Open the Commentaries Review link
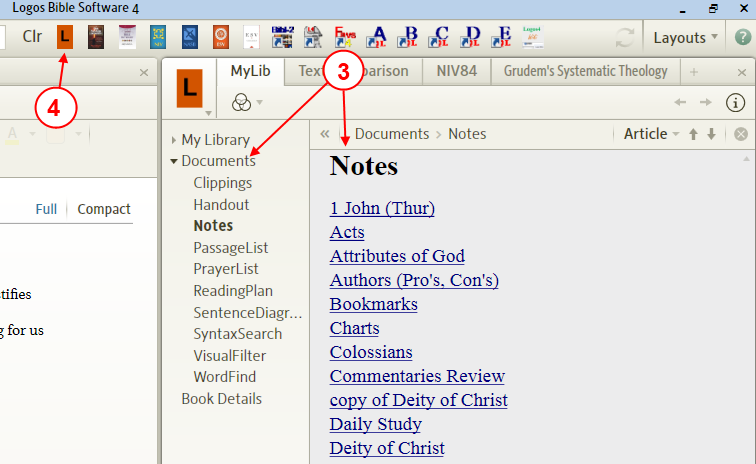Screen dimensions: 756x464 pos(417,376)
